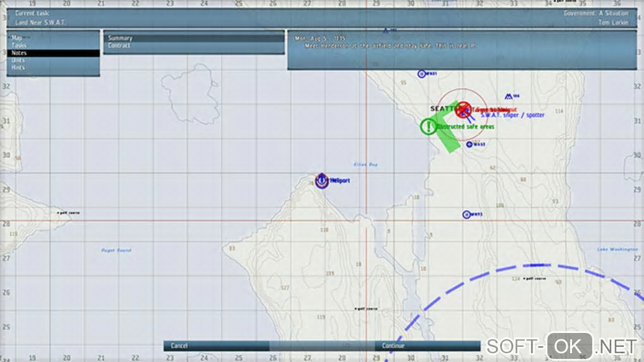Open the Hints menu entry
The height and width of the screenshot is (362, 644).
tap(54, 67)
